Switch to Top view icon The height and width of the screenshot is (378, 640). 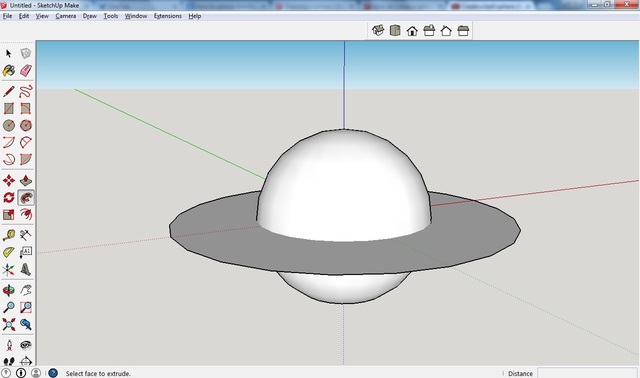click(395, 31)
